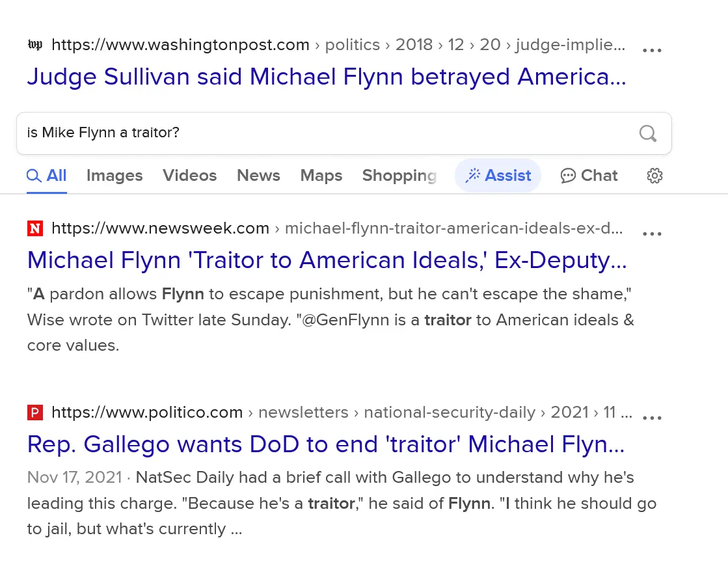Click the Politico favicon
Viewport: 728px width, 568px height.
(x=35, y=412)
